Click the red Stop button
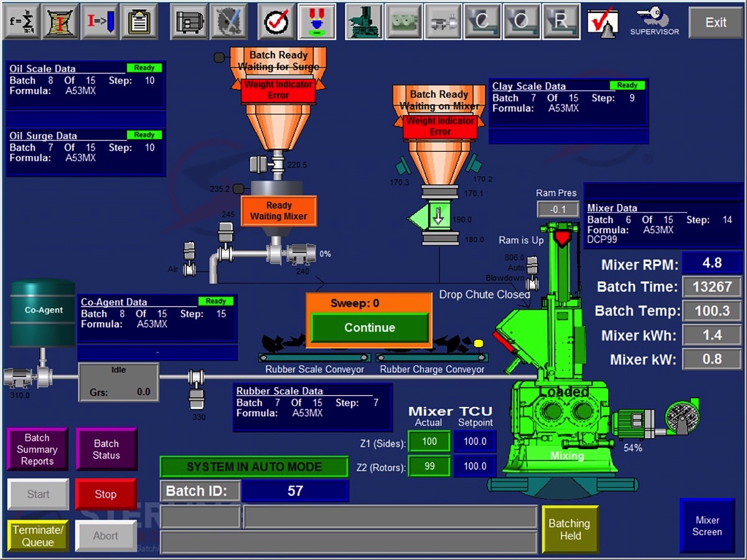 click(105, 495)
